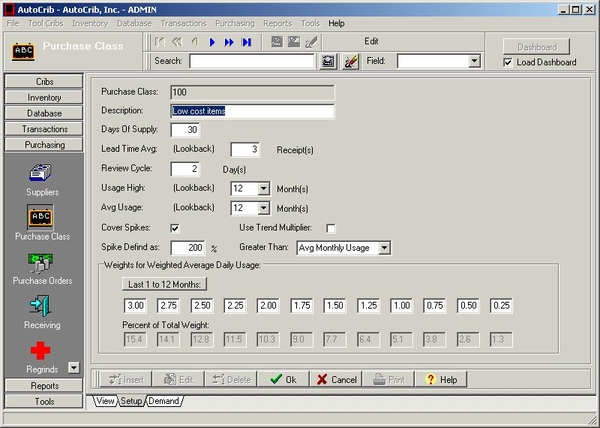Go to next record with blue arrow

(x=213, y=42)
